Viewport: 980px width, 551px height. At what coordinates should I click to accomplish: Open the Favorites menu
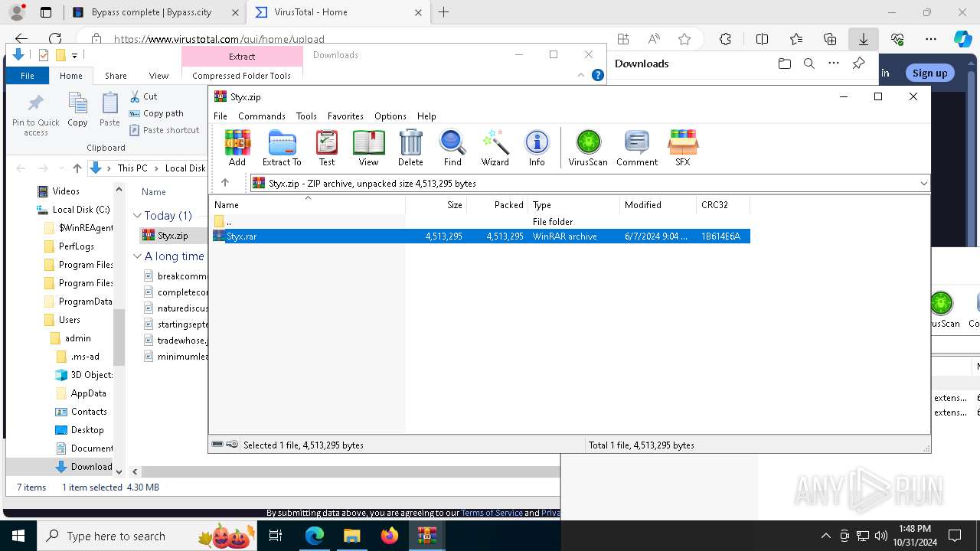(x=345, y=116)
